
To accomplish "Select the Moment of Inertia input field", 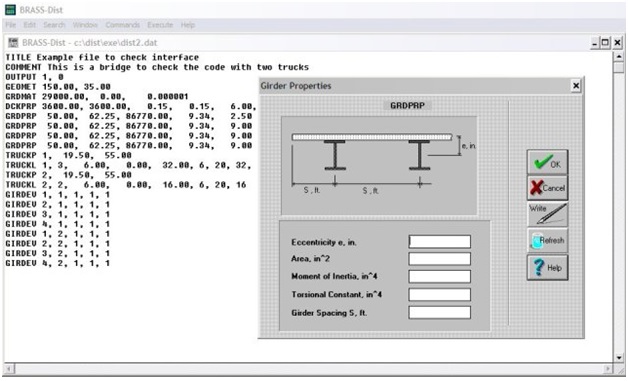I will point(439,276).
